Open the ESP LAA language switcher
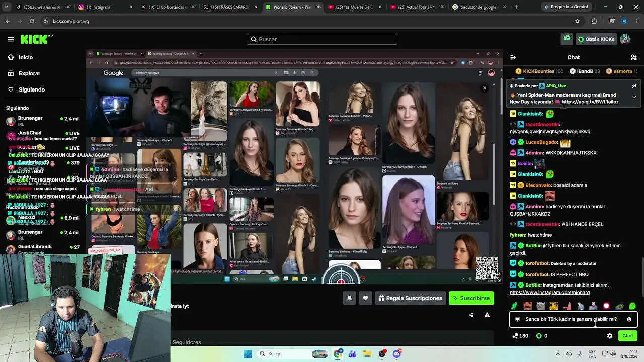This screenshot has width=644, height=362. pyautogui.click(x=592, y=354)
